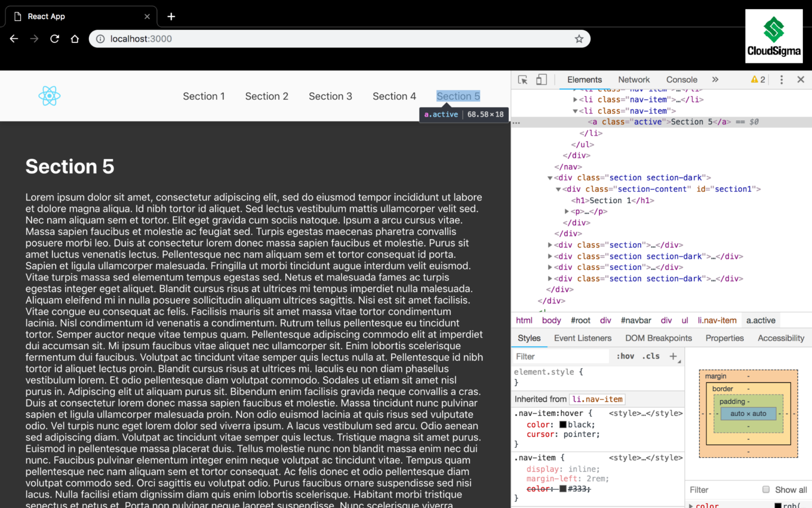Collapse the div.section-content element node
This screenshot has height=508, width=812.
[558, 189]
